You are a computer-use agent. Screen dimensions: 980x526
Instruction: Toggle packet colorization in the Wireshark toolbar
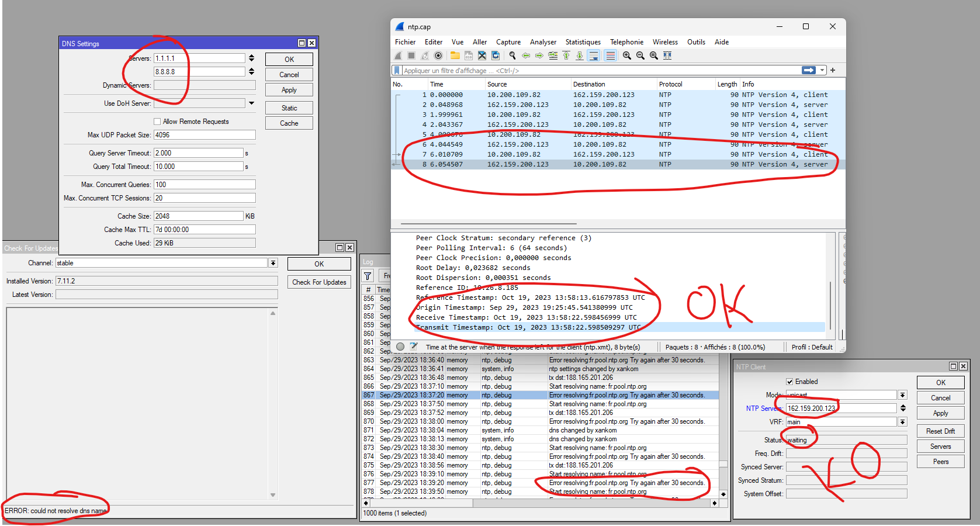point(610,56)
